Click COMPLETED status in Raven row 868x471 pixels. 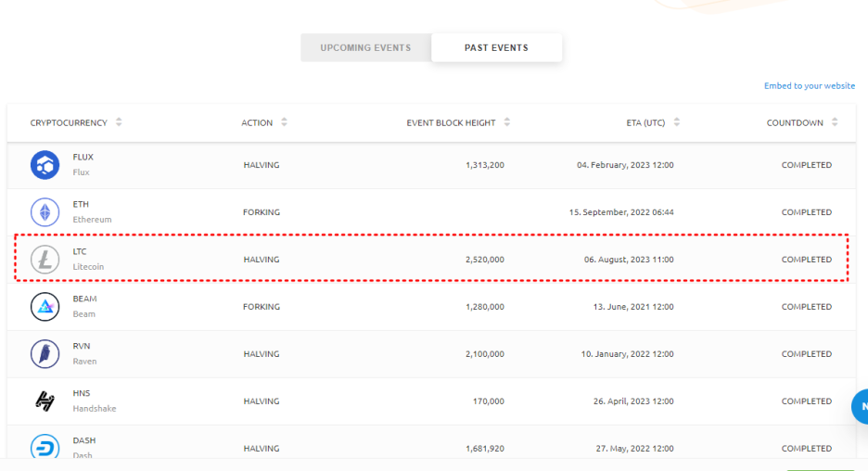click(807, 353)
